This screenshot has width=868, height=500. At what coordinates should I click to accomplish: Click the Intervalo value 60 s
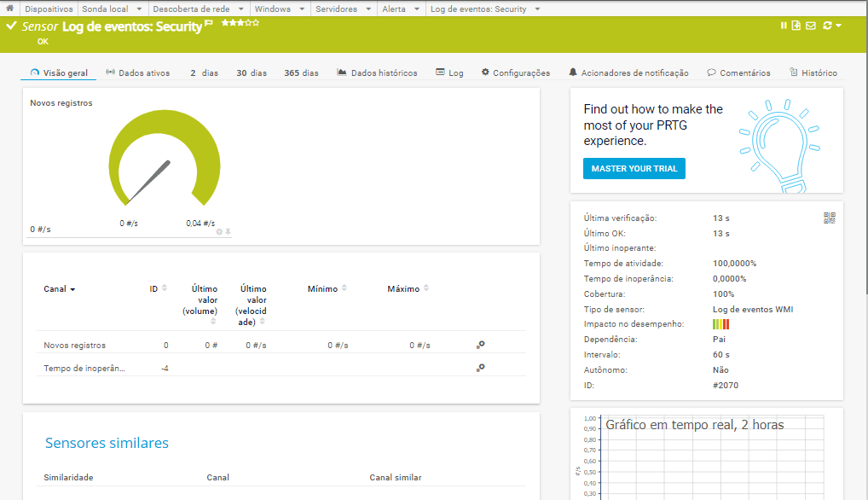tap(720, 354)
